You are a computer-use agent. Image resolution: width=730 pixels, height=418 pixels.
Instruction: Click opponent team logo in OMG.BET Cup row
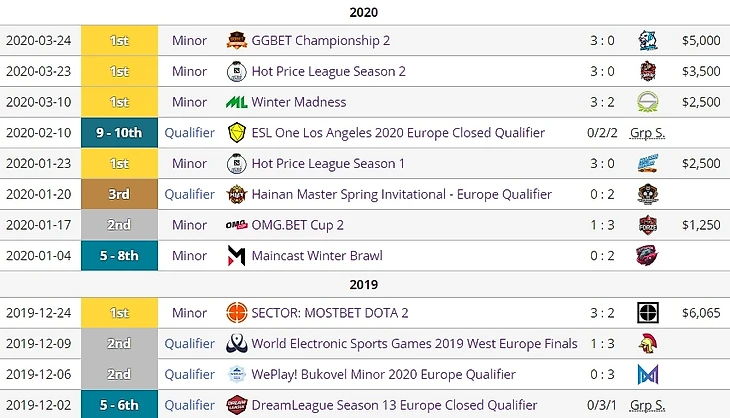(x=648, y=225)
